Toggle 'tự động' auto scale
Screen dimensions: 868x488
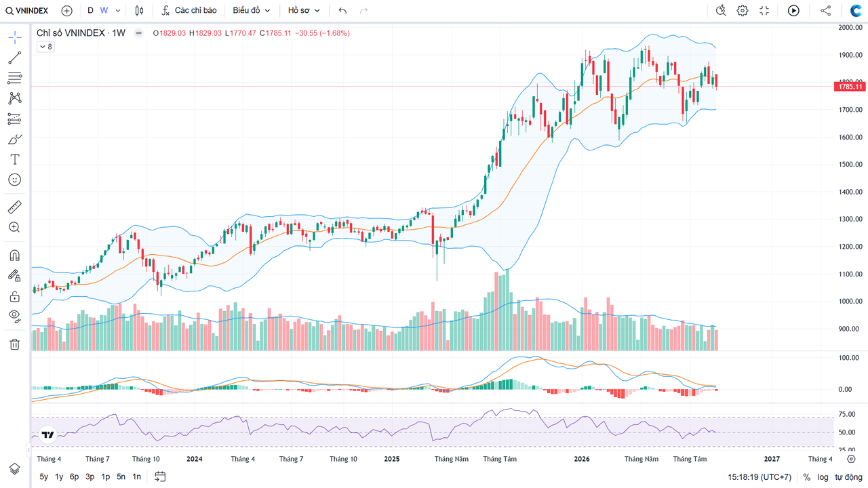pyautogui.click(x=848, y=477)
